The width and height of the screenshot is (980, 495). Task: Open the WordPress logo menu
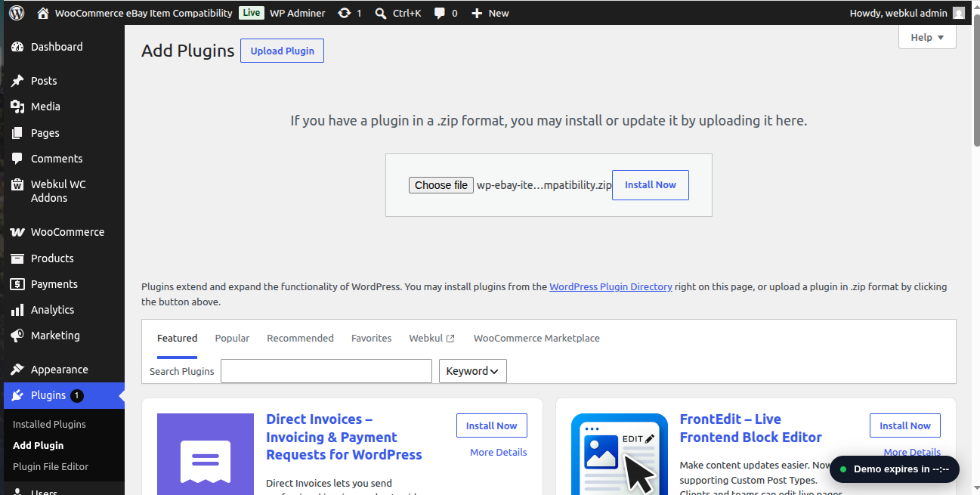(17, 13)
